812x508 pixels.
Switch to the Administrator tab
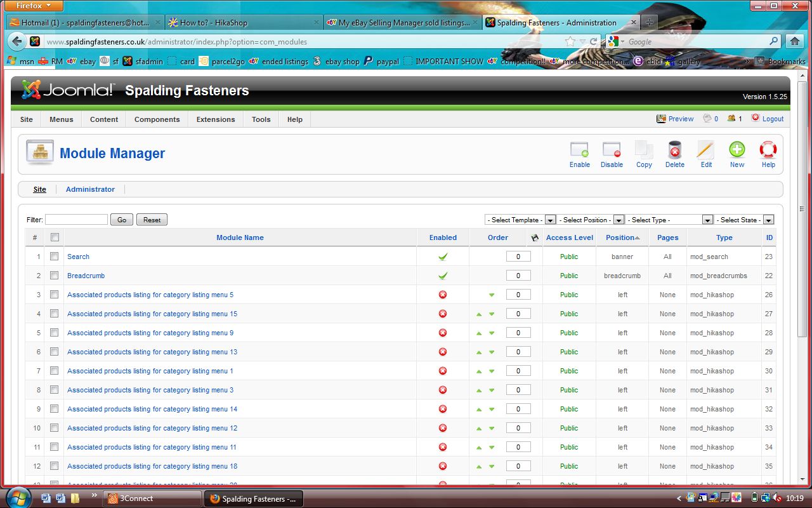pos(90,189)
